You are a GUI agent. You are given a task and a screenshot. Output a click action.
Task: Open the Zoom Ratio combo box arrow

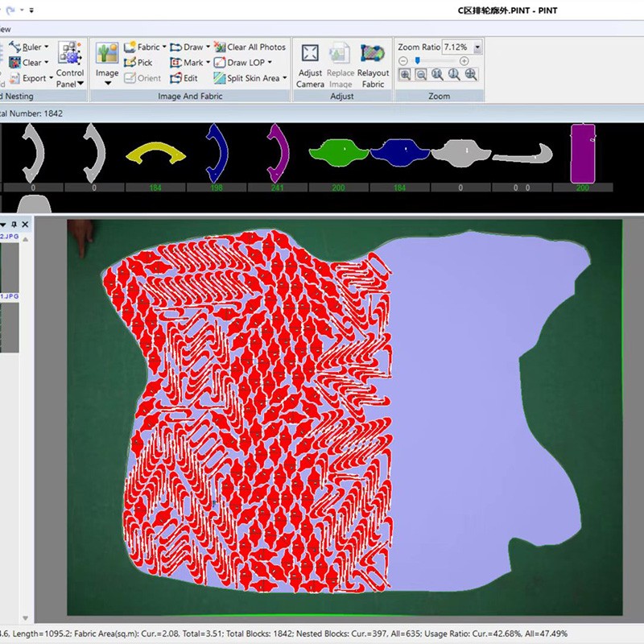(477, 47)
